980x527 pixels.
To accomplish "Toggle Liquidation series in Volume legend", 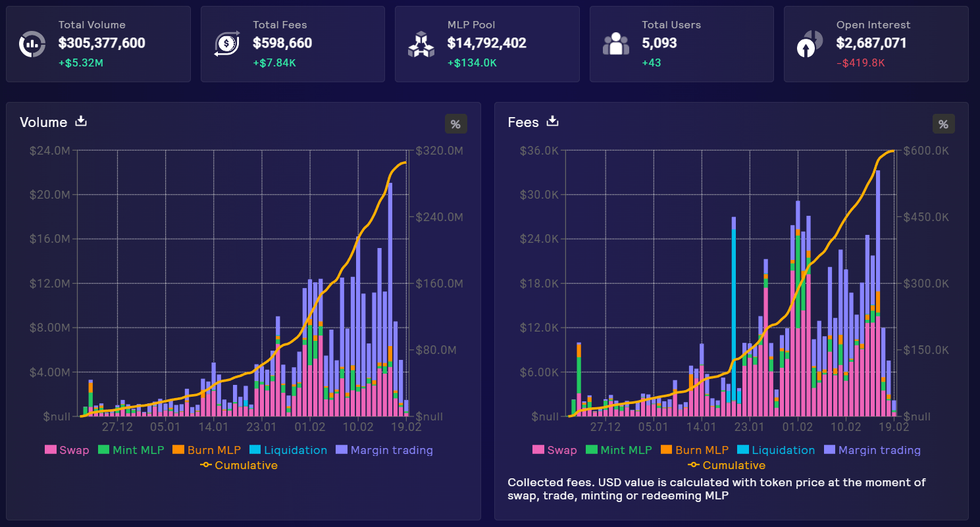I will [x=288, y=450].
